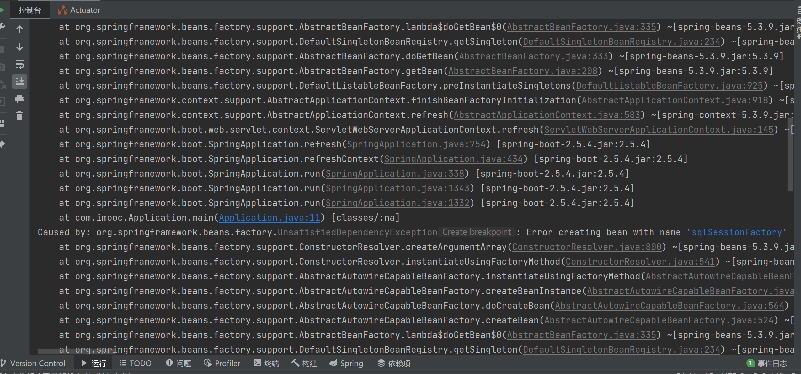This screenshot has width=801, height=374.
Task: Open the 构建 build tool window
Action: 304,363
